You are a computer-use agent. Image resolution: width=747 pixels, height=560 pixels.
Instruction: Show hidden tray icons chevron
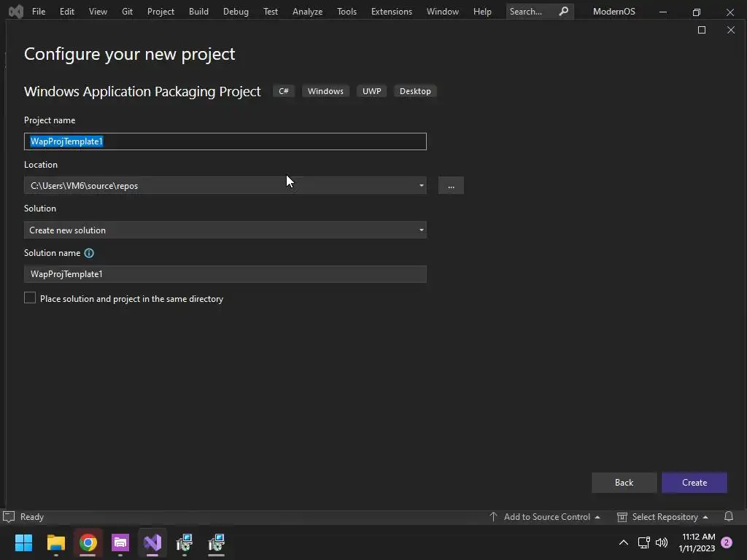coord(623,542)
